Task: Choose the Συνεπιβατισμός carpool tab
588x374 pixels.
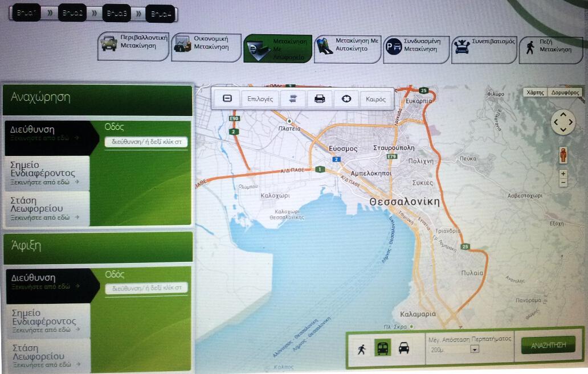Action: point(484,50)
